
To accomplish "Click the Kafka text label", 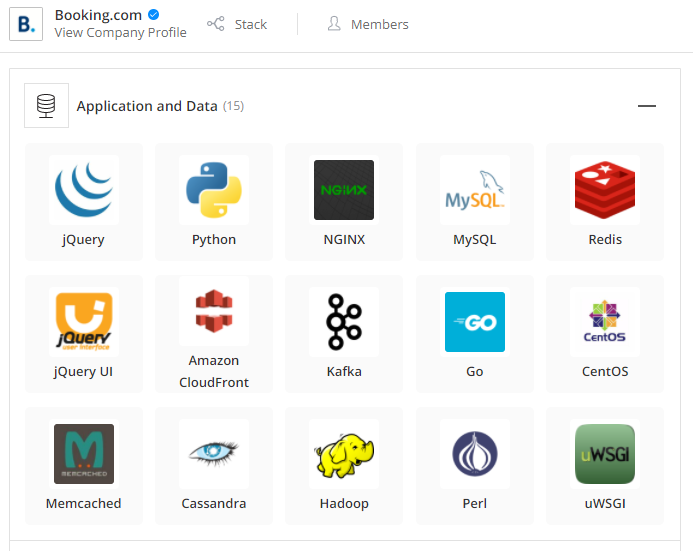I will [344, 372].
